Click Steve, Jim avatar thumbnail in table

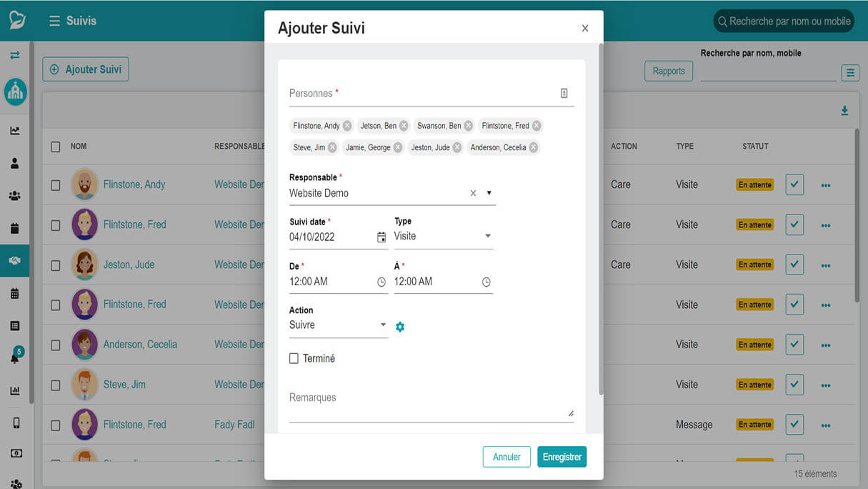pos(85,385)
